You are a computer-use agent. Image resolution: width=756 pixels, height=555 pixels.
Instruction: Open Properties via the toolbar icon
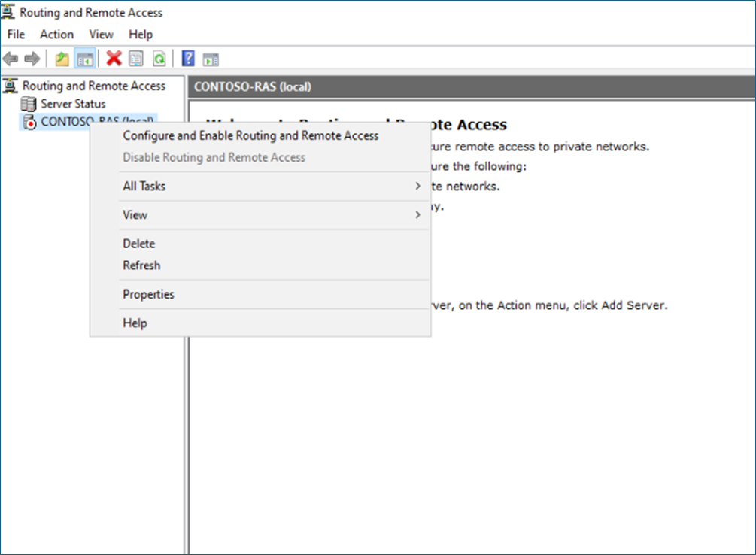(135, 59)
